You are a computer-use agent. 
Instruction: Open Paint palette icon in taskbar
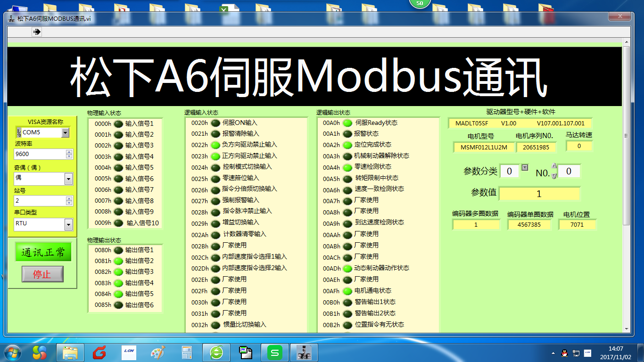point(158,352)
